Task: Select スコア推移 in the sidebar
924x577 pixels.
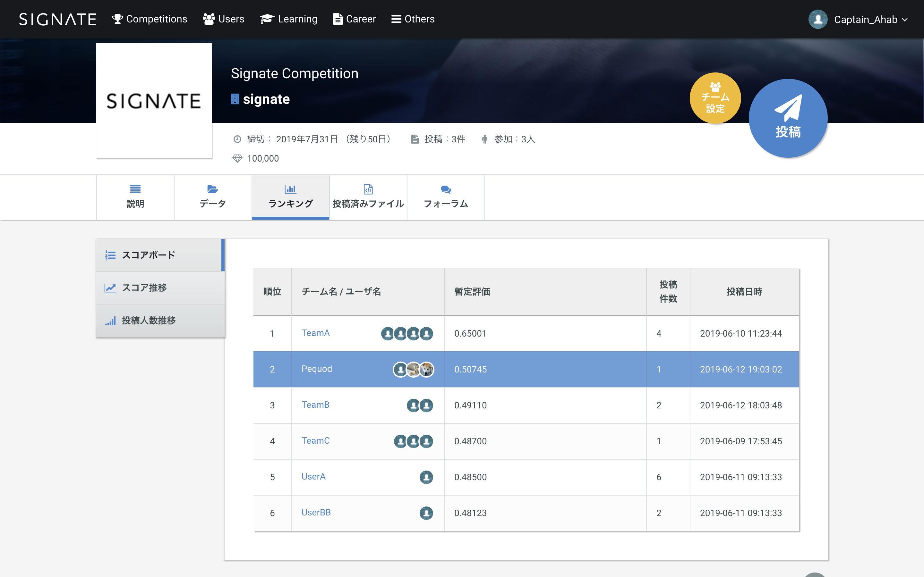Action: click(x=144, y=288)
